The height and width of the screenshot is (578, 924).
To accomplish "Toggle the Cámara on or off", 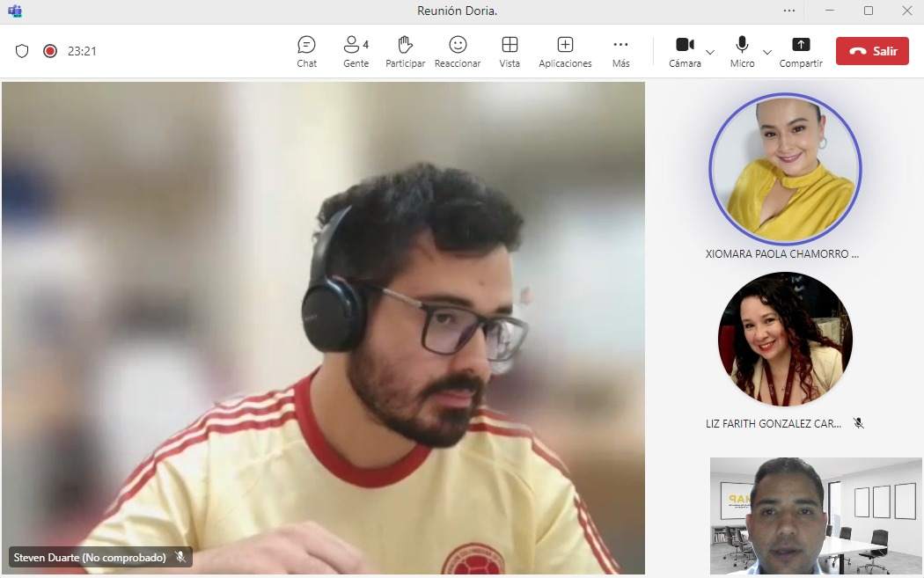I will pyautogui.click(x=684, y=51).
